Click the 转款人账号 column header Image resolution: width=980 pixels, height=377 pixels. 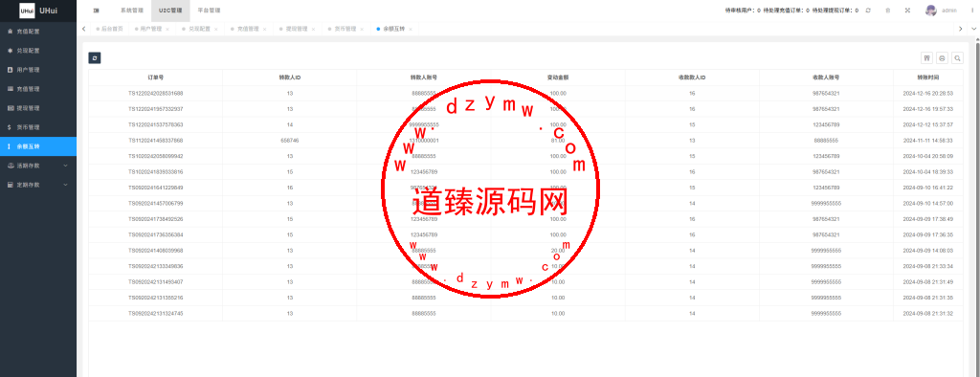pos(424,78)
